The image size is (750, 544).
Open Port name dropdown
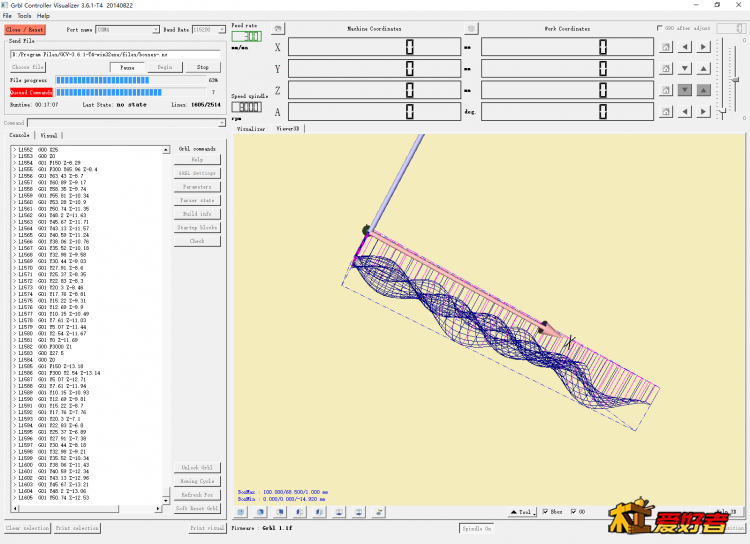[x=155, y=30]
